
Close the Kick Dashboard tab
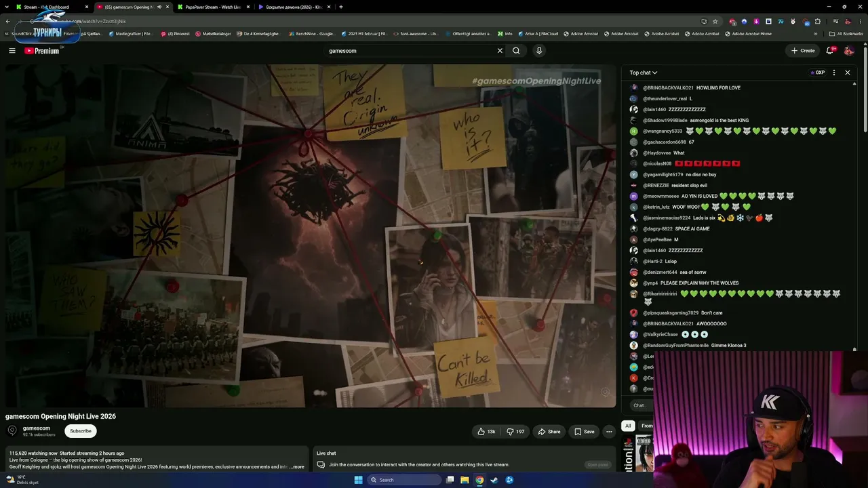[87, 7]
